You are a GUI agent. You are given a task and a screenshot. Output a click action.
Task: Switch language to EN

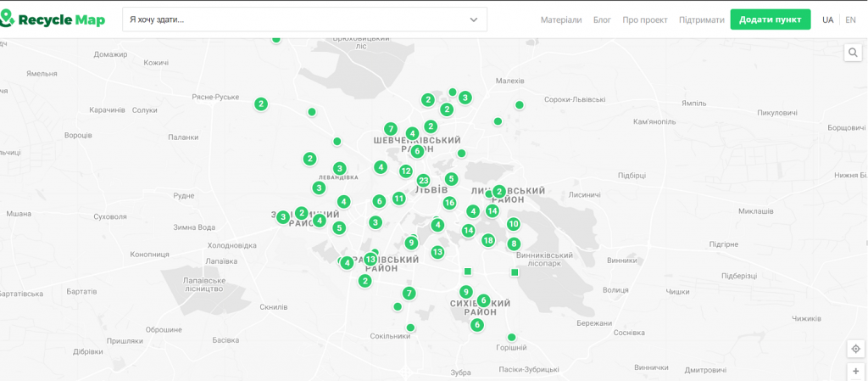(850, 20)
